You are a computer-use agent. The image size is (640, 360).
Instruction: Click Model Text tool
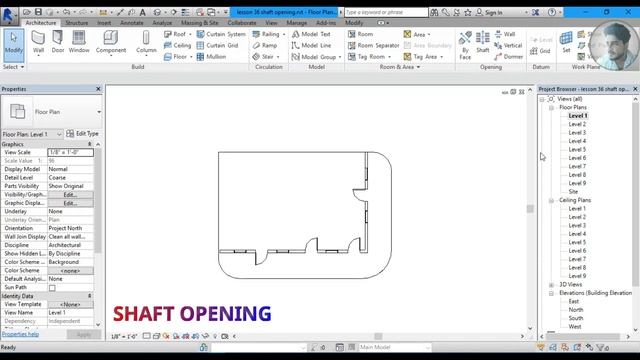click(311, 34)
